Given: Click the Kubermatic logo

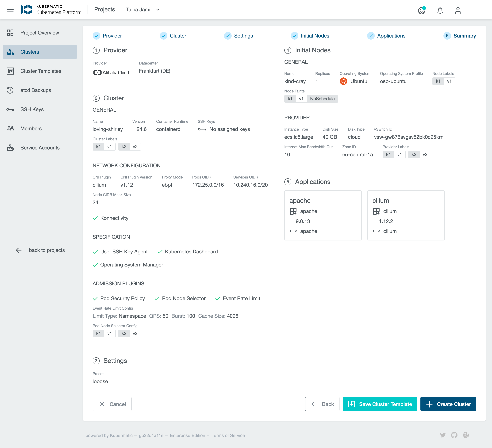Looking at the screenshot, I should click(51, 10).
